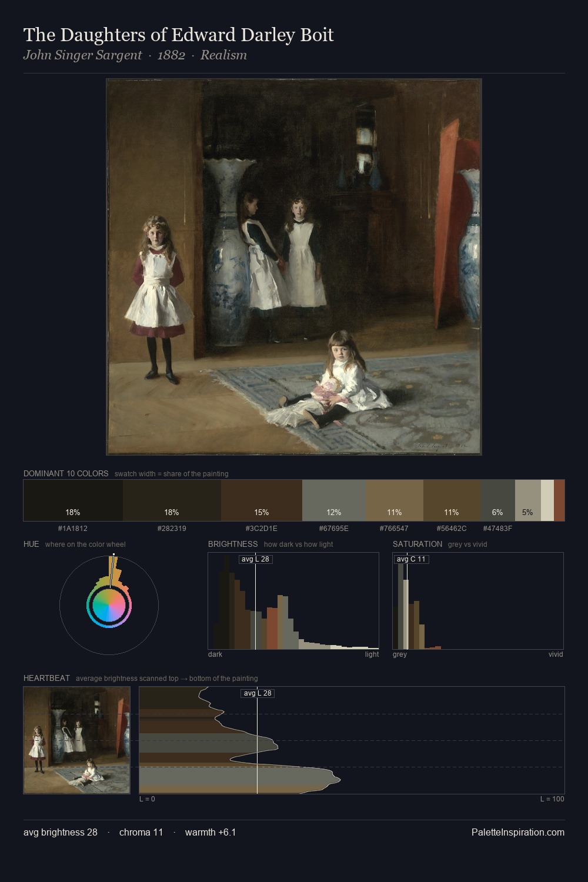Click the 'SATURATION' section heading

tap(417, 544)
